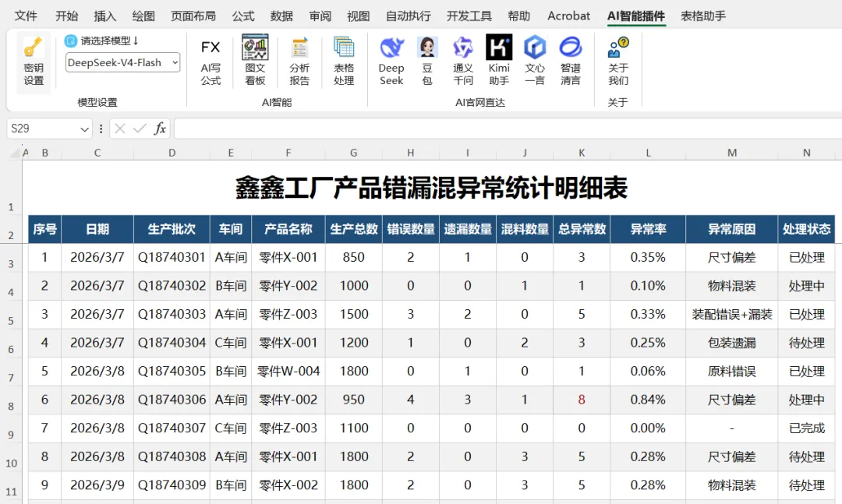Click the insert function fx icon
Screen dimensions: 842x504
(x=160, y=129)
